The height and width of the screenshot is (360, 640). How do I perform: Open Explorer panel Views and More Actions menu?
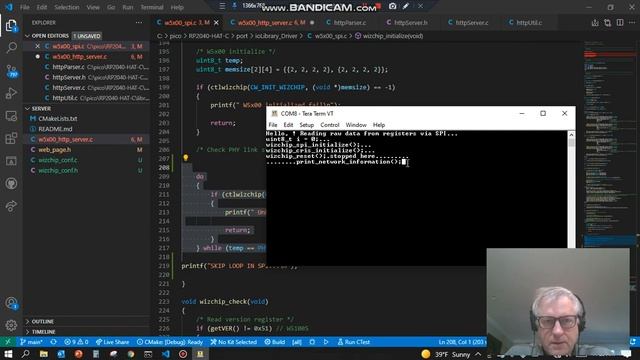point(139,23)
